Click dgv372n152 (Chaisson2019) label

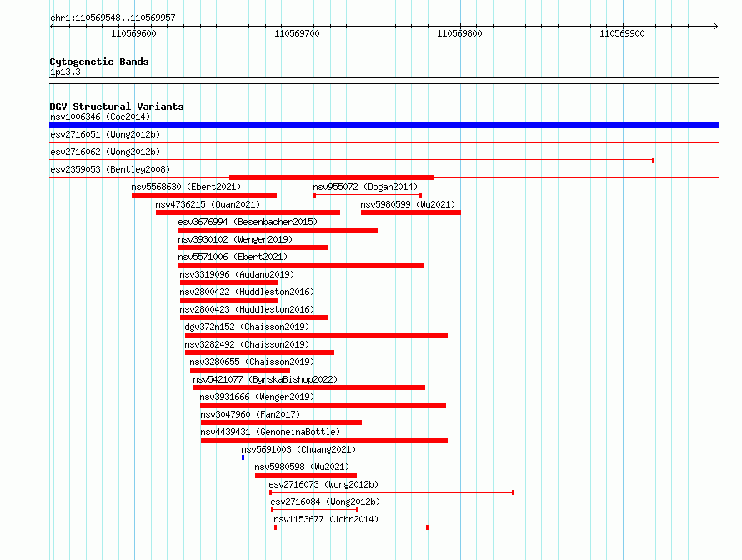247,327
